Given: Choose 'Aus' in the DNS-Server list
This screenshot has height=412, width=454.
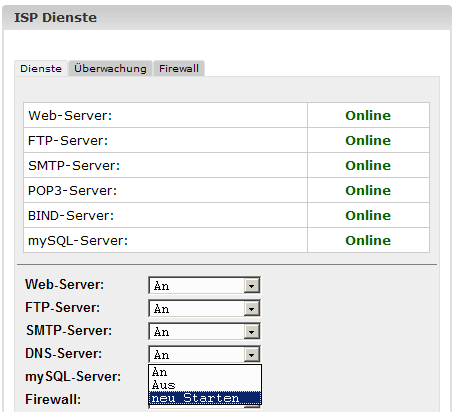Looking at the screenshot, I should pyautogui.click(x=205, y=385).
